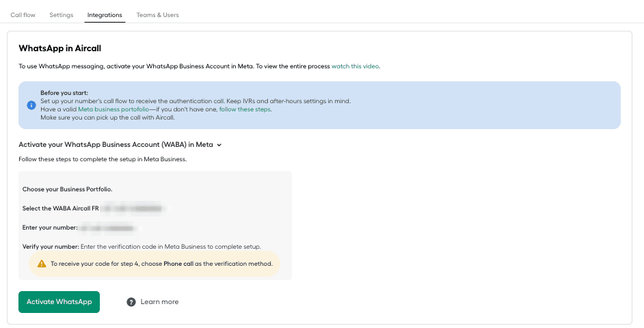Click 'Follow these steps to complete' text
Screen dimensions: 644x328
click(103, 159)
